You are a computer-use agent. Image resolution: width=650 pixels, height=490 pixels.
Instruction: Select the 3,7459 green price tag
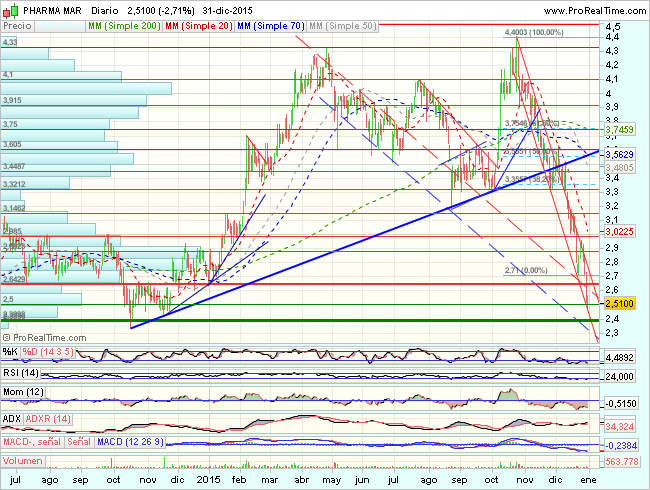click(x=619, y=129)
